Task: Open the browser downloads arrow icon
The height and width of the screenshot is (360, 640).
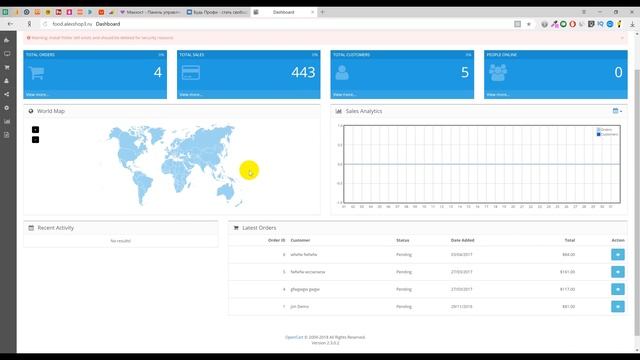Action: [x=632, y=24]
